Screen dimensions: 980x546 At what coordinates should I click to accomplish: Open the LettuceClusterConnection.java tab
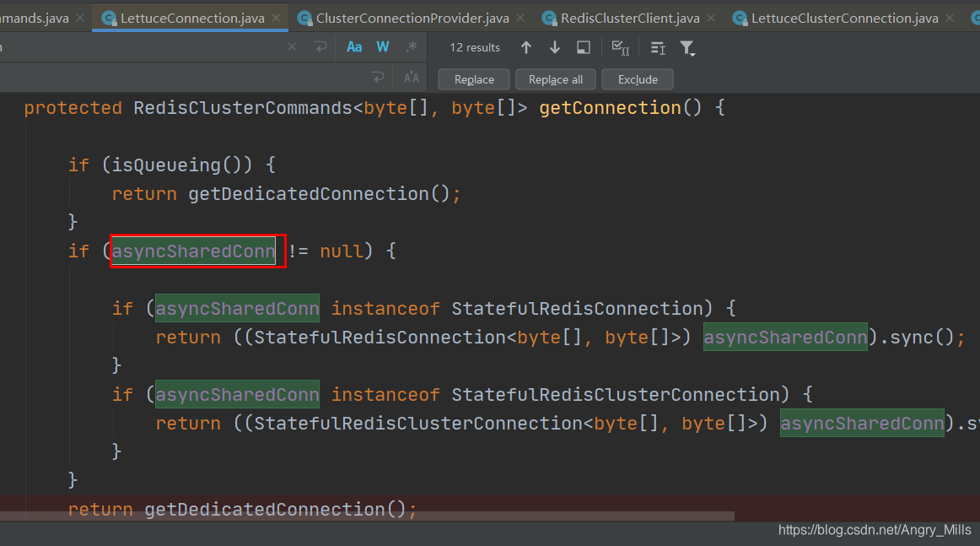844,18
